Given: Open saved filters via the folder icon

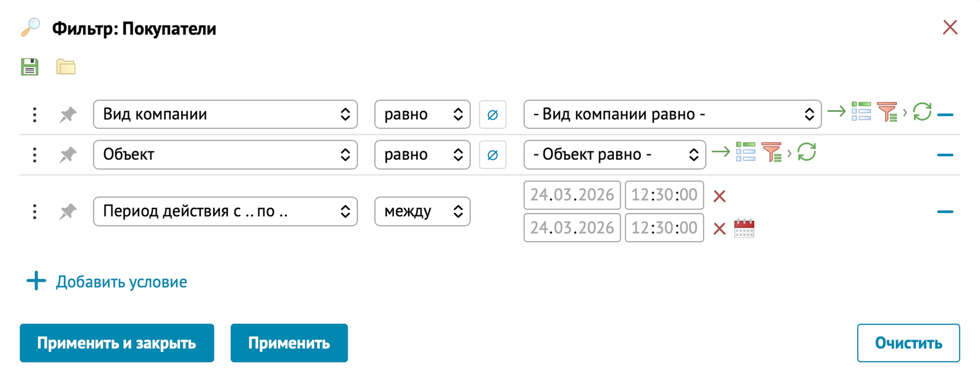Looking at the screenshot, I should (66, 67).
